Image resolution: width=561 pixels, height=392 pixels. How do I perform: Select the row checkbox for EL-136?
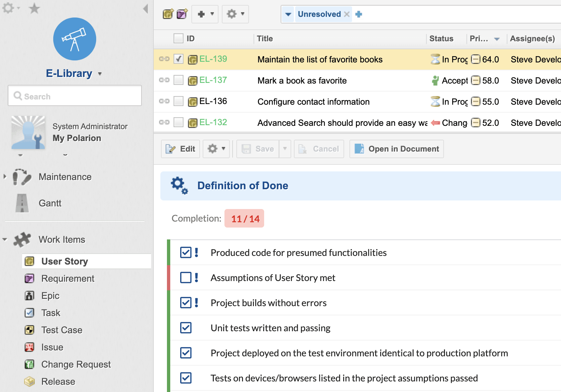(x=179, y=101)
